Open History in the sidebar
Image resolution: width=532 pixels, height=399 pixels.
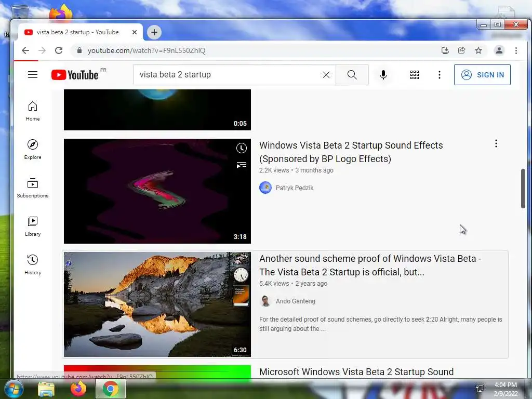point(33,265)
